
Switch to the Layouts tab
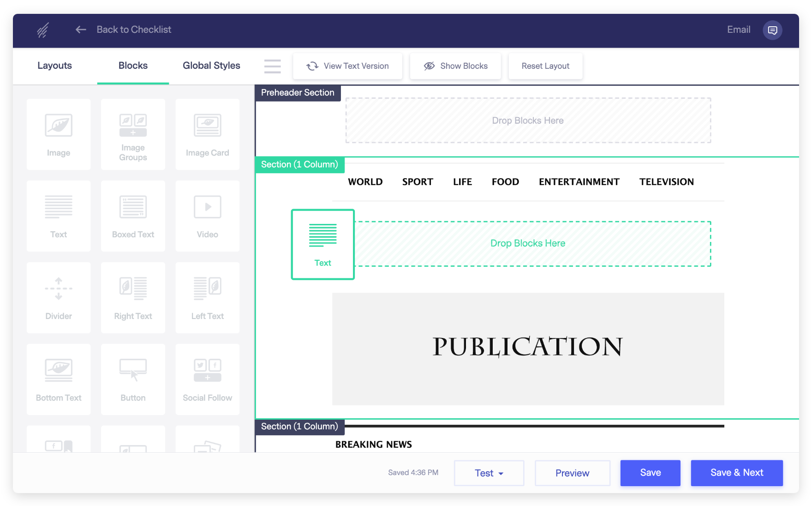pyautogui.click(x=54, y=66)
